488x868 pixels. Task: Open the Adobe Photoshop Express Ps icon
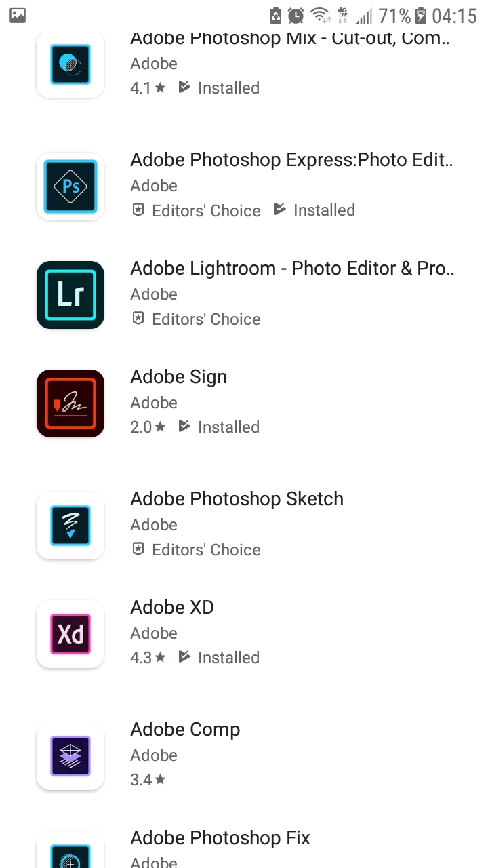coord(70,186)
